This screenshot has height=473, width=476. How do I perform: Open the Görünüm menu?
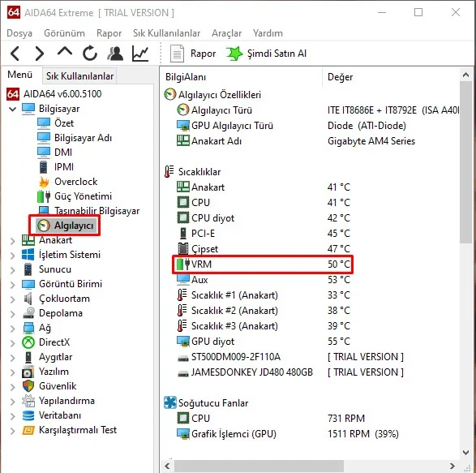pos(64,33)
